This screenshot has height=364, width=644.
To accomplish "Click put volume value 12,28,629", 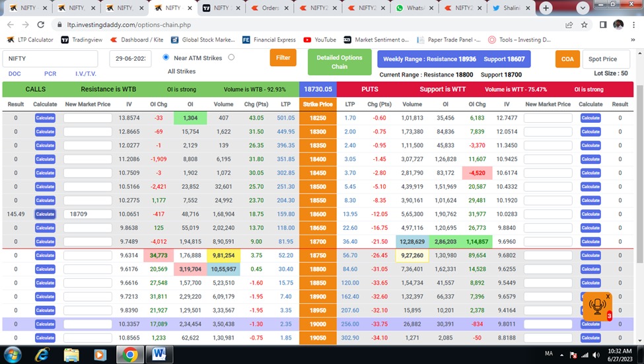I will pyautogui.click(x=412, y=242).
